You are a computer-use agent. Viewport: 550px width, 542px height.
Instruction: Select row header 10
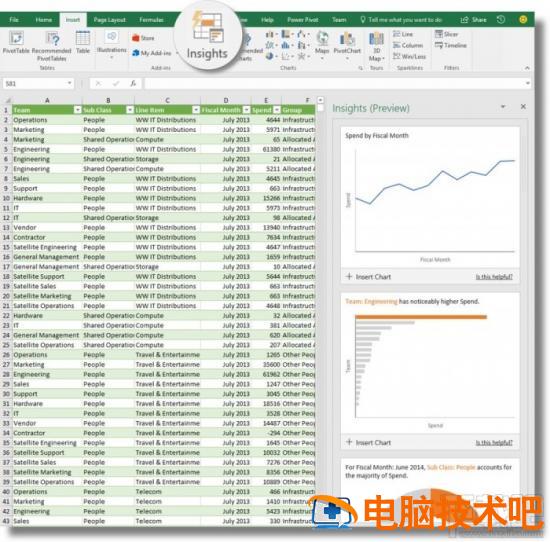[x=6, y=198]
